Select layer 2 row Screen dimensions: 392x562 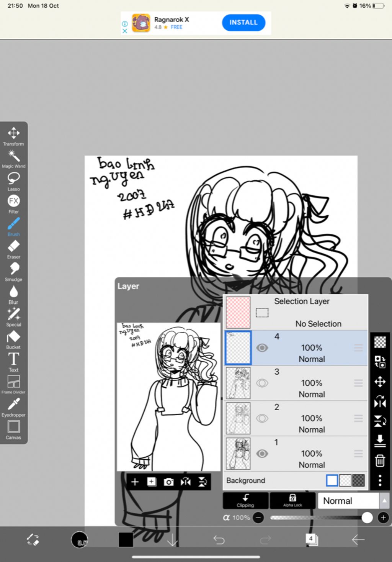(296, 418)
